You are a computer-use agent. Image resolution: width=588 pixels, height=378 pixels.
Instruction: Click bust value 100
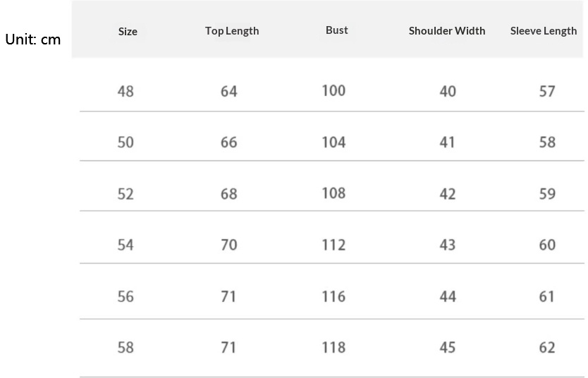tap(333, 91)
